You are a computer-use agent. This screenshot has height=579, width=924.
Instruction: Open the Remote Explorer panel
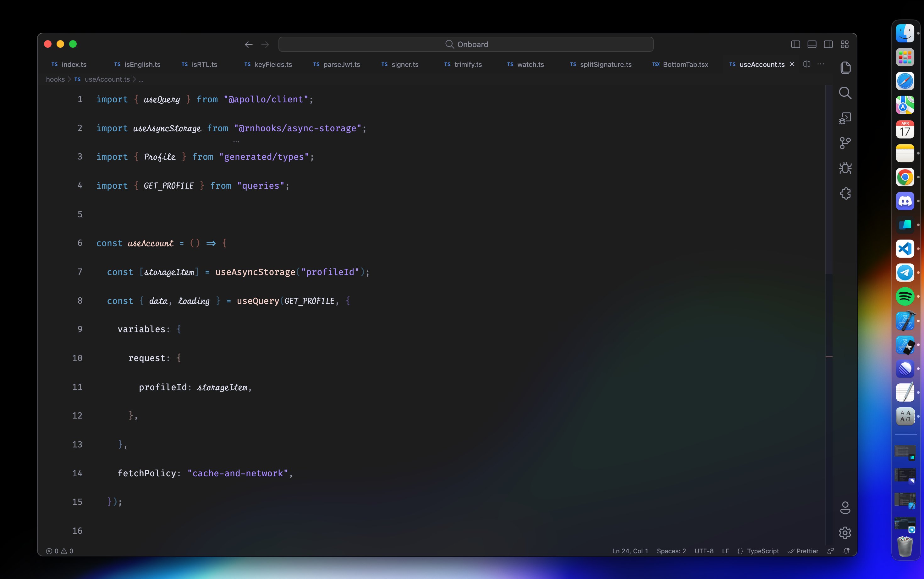pyautogui.click(x=845, y=118)
